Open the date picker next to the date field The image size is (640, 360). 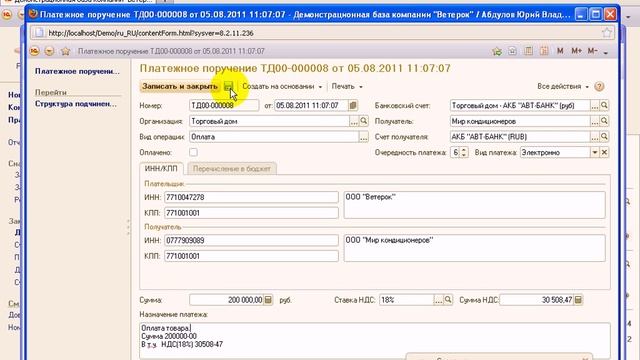point(353,105)
